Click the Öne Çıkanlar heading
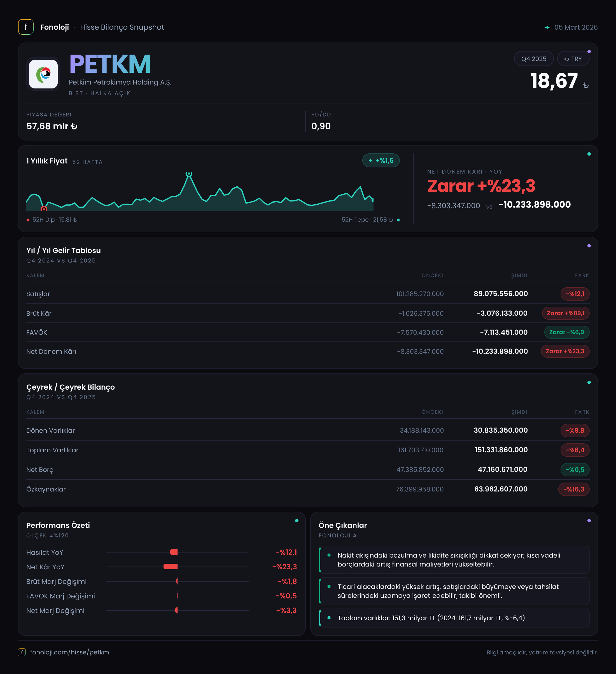The width and height of the screenshot is (616, 674). click(x=343, y=525)
